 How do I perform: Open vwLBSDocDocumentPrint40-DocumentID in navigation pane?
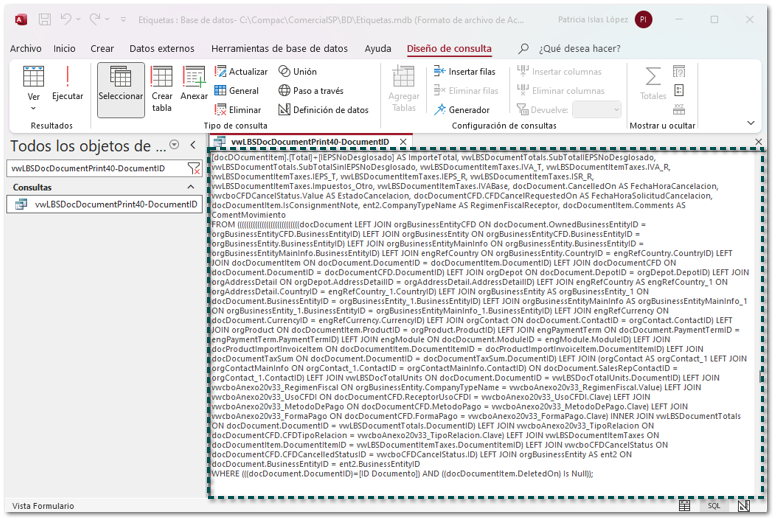(x=115, y=204)
